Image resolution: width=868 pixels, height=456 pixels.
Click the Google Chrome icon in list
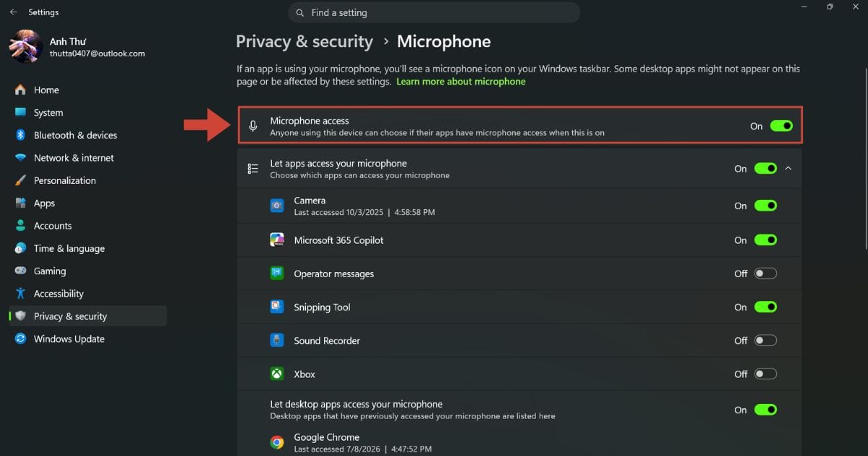[x=277, y=442]
